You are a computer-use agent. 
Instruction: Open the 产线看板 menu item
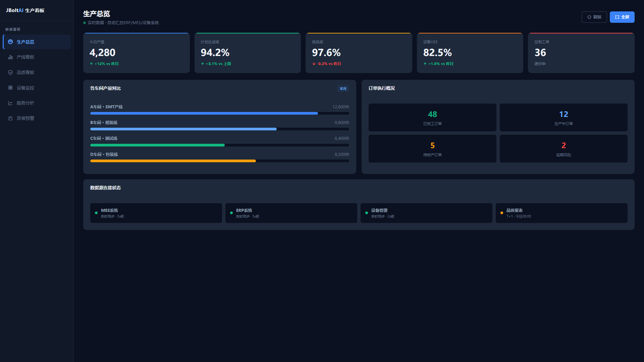coord(37,57)
